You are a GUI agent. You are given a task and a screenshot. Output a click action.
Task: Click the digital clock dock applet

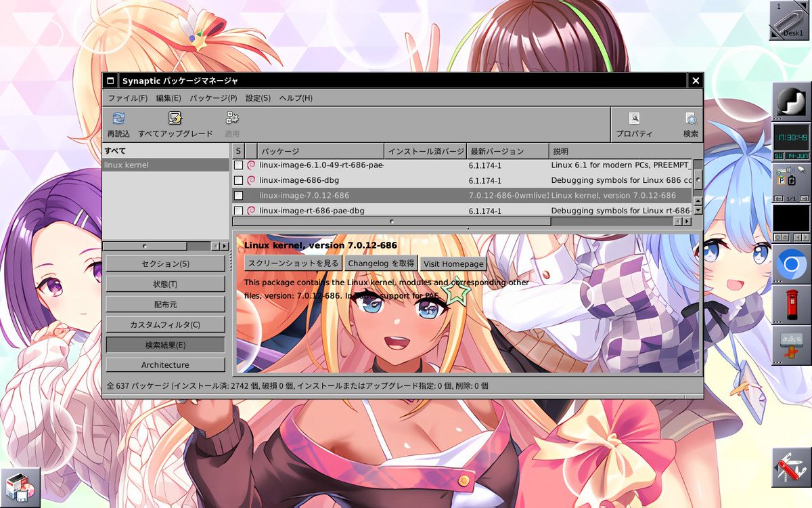791,143
